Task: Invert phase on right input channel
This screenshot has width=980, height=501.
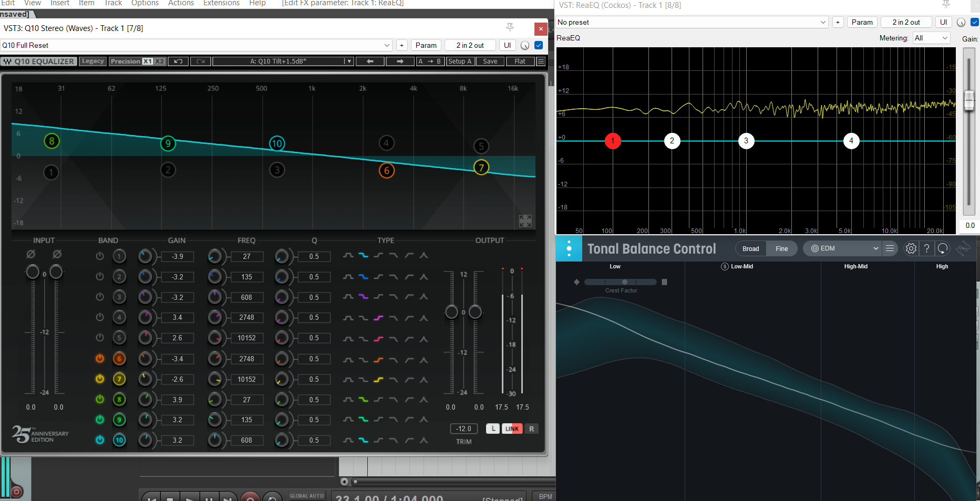Action: point(57,254)
